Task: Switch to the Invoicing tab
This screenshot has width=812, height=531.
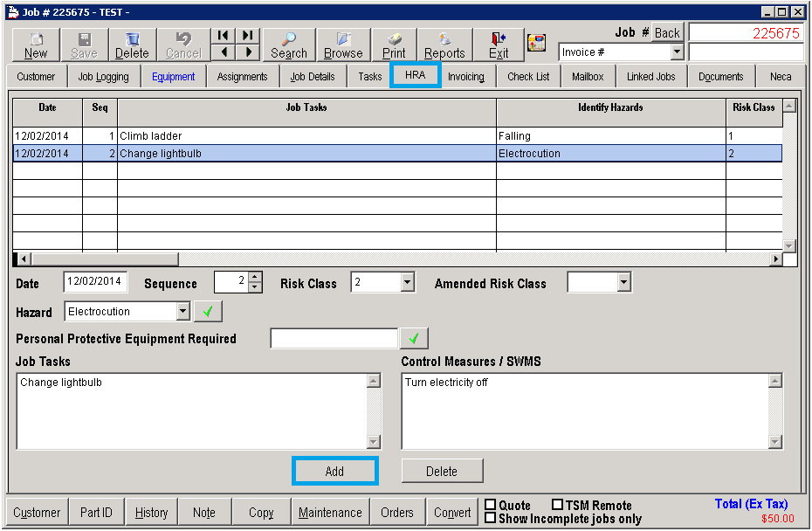Action: click(x=466, y=77)
